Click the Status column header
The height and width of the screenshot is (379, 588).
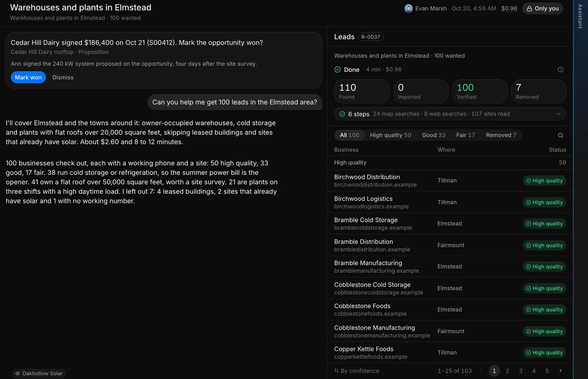tap(558, 150)
